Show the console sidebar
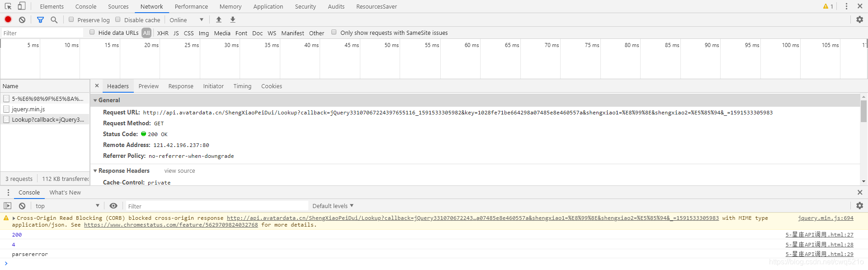Image resolution: width=868 pixels, height=270 pixels. click(8, 206)
